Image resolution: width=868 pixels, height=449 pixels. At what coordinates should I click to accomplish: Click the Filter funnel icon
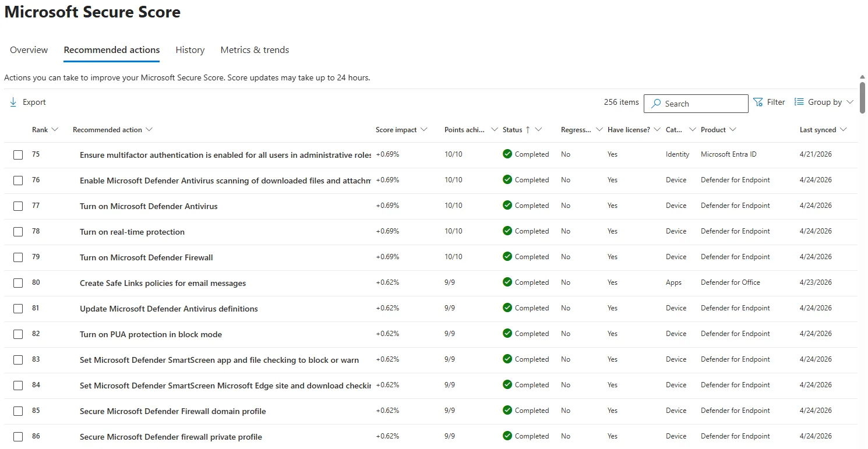tap(758, 102)
